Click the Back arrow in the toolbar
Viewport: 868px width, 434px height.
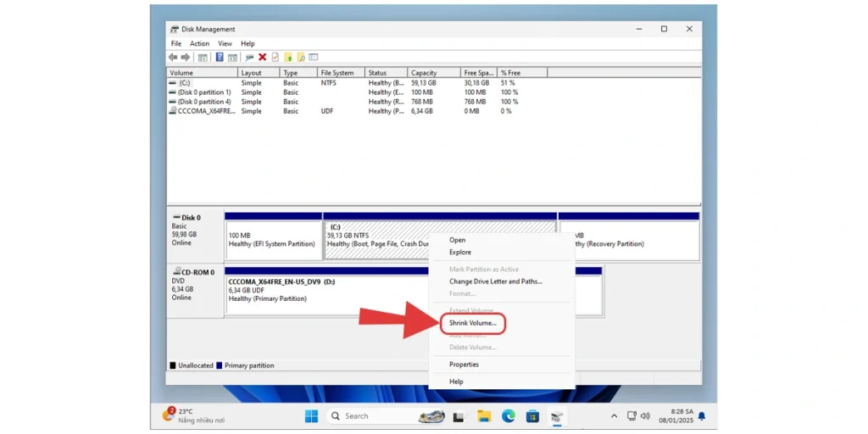click(173, 57)
